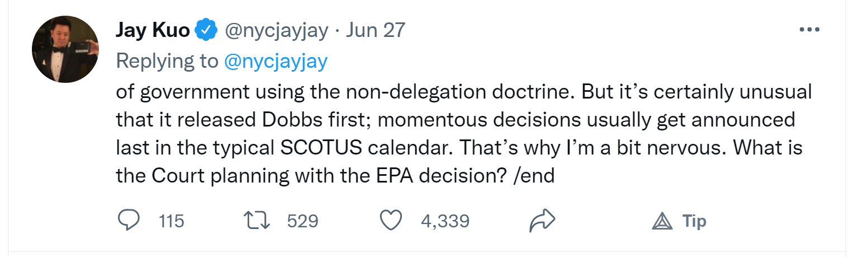
Task: Open the Jun 27 timestamp link
Action: coord(375,30)
